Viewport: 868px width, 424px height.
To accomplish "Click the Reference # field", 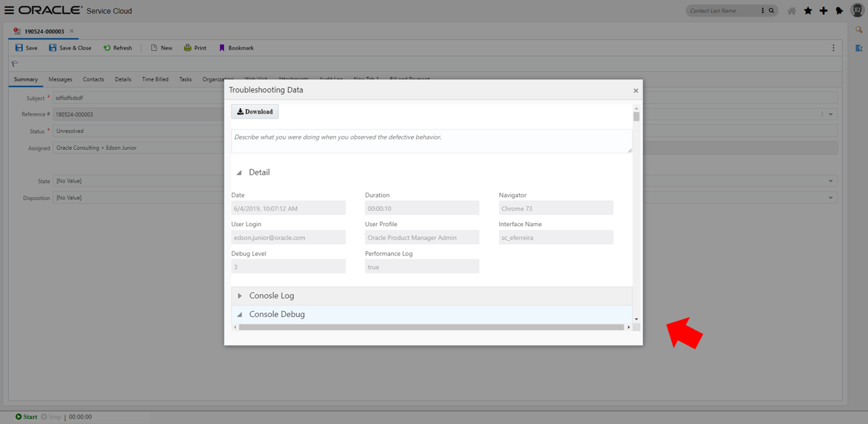I will pos(138,115).
